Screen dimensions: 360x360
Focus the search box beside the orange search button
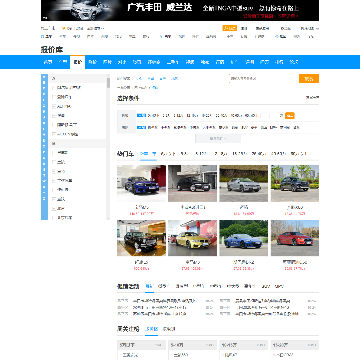tap(263, 79)
